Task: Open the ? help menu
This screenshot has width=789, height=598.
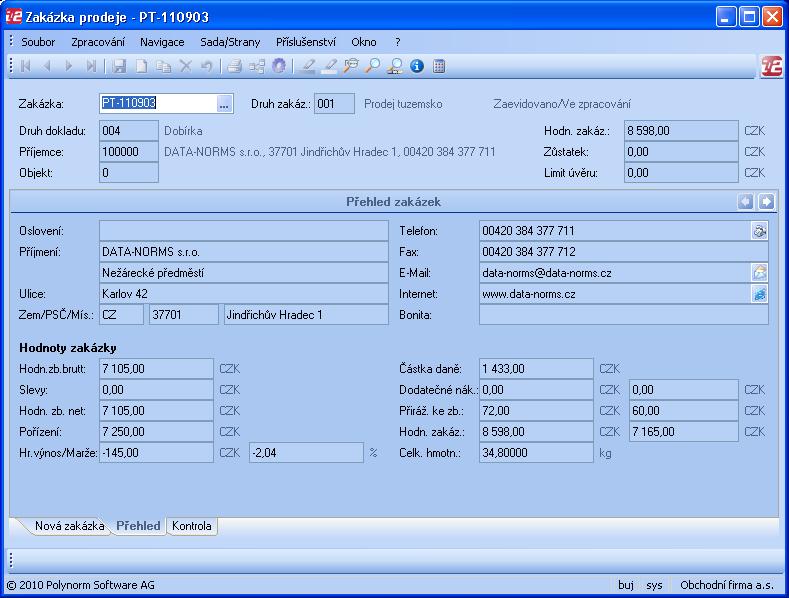Action: tap(398, 42)
